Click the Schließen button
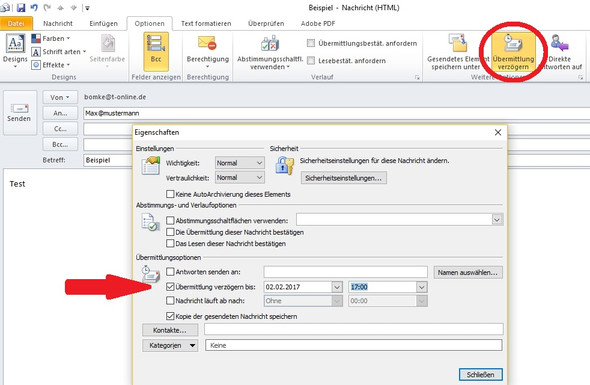The height and width of the screenshot is (385, 590). pyautogui.click(x=481, y=374)
